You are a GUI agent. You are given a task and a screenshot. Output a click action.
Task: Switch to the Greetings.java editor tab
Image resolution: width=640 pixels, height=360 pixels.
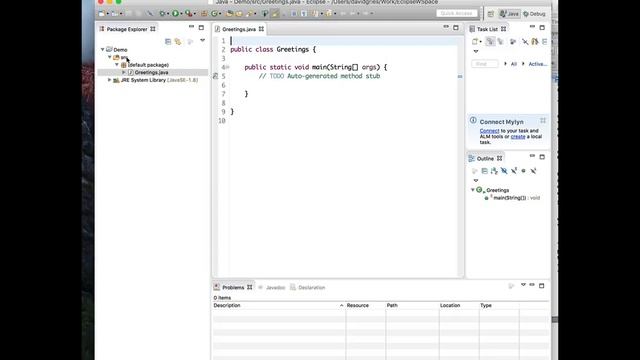point(239,29)
